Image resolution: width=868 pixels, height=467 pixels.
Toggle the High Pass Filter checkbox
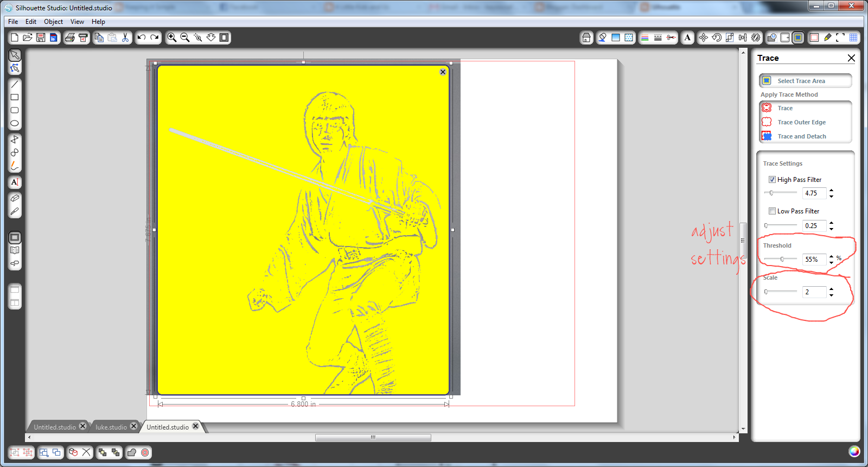click(772, 180)
